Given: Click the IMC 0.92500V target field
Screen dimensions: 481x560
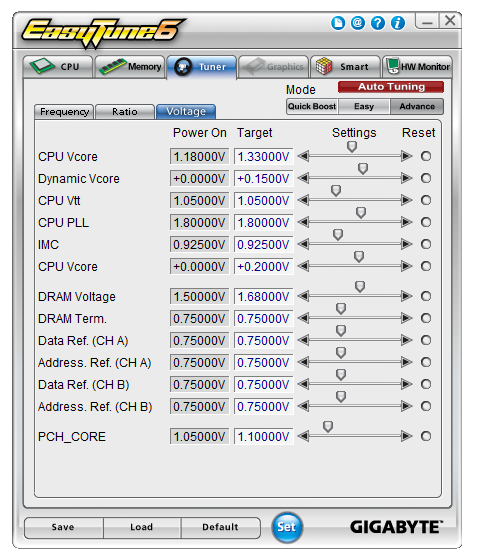Looking at the screenshot, I should [x=264, y=245].
